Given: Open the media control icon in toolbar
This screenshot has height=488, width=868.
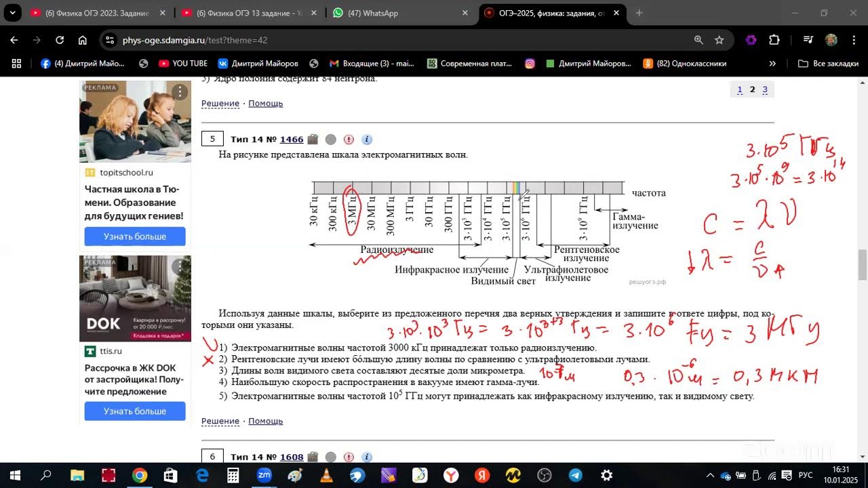Looking at the screenshot, I should point(808,40).
